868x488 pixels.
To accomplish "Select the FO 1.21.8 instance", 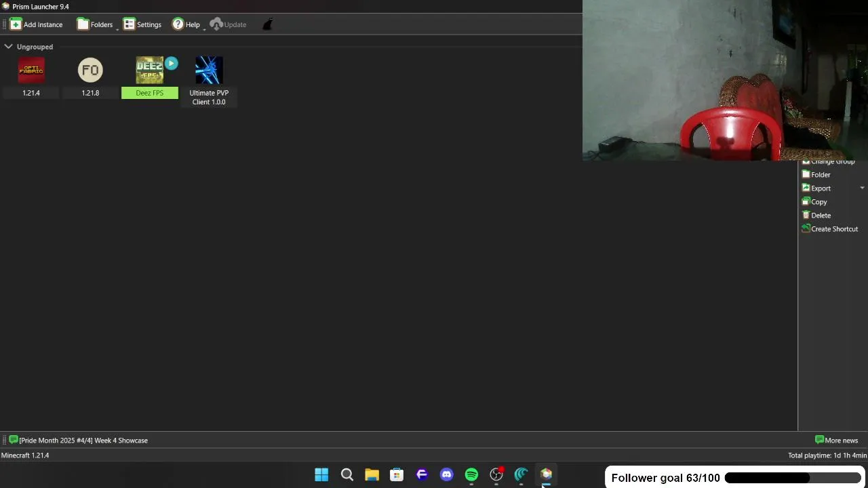I will (90, 77).
